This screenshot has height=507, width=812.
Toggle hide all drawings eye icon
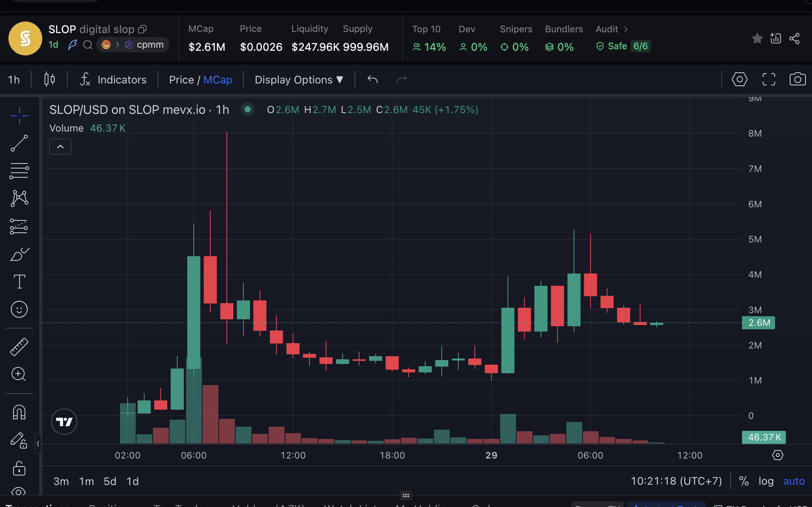click(x=19, y=491)
